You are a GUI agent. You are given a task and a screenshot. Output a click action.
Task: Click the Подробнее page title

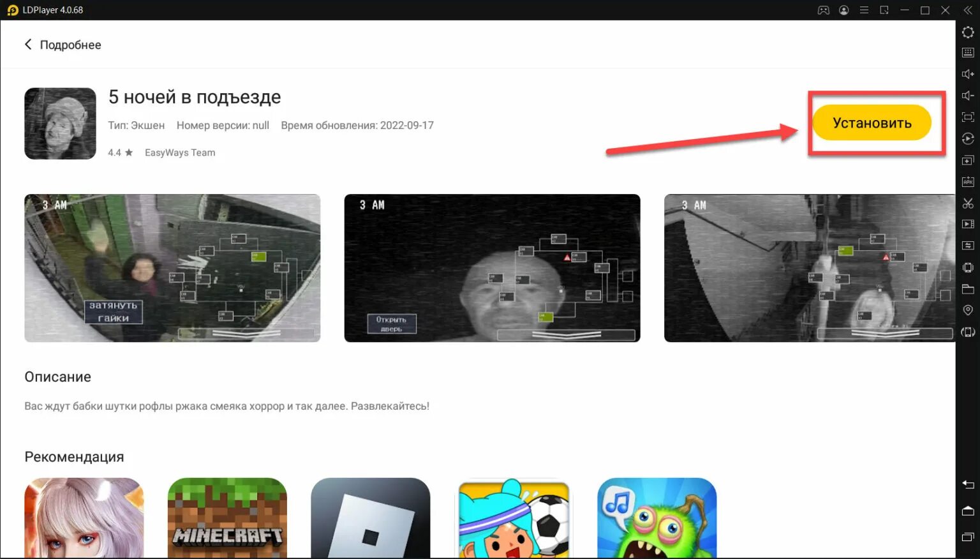[x=70, y=45]
